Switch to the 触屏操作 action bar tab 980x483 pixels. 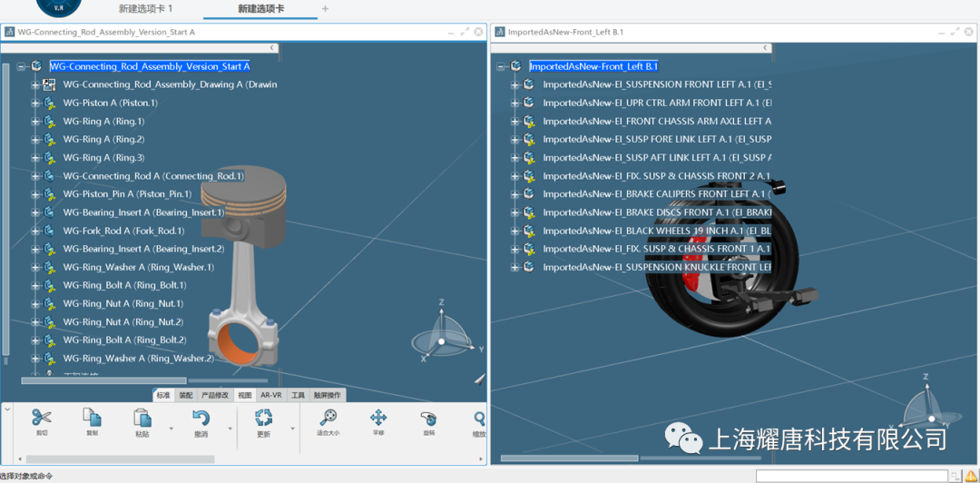(327, 396)
